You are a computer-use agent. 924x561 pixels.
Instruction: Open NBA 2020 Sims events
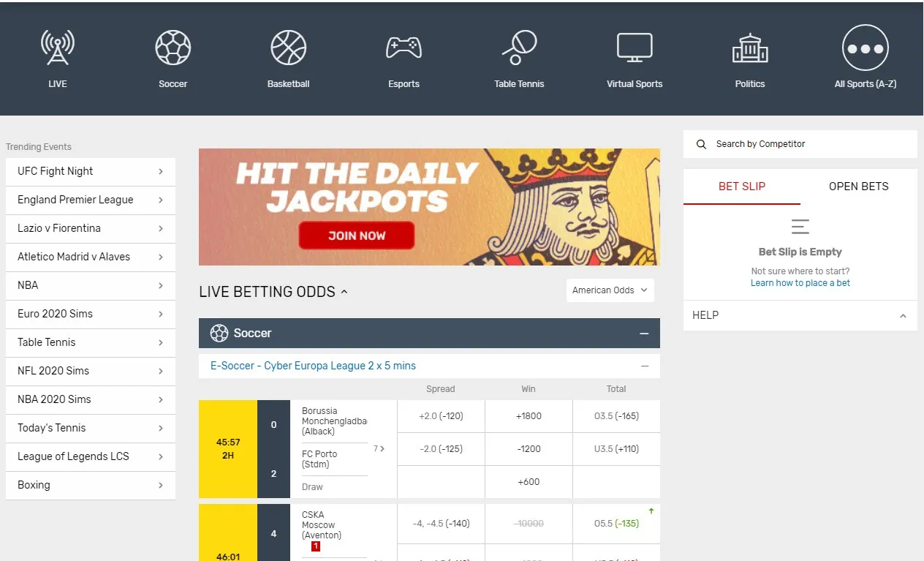click(x=91, y=399)
